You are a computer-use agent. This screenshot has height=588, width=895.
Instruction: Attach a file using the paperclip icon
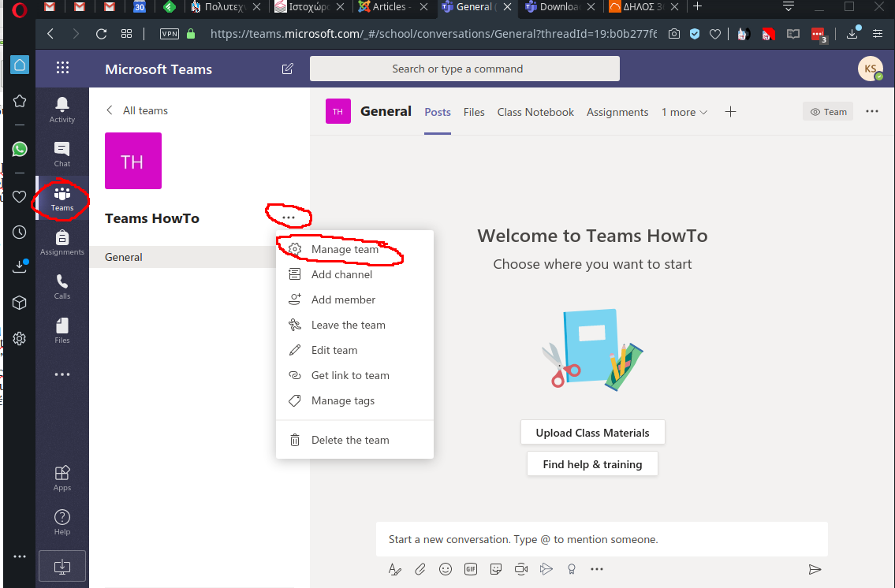coord(420,569)
